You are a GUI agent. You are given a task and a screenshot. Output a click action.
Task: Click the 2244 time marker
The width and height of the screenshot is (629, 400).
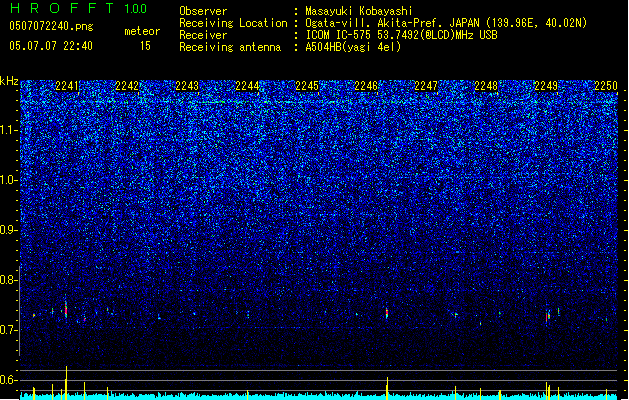click(x=247, y=86)
